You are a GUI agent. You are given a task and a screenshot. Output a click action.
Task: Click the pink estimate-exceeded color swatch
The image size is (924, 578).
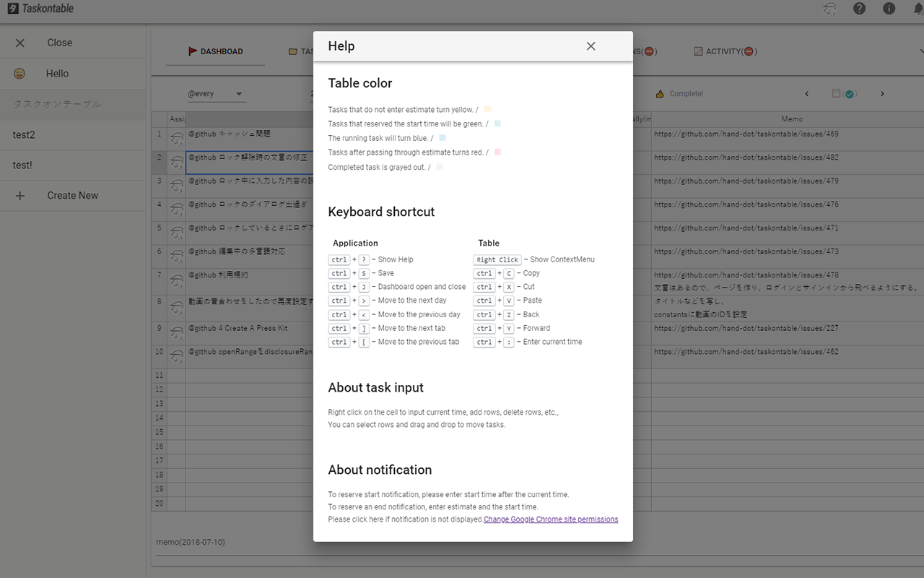click(497, 152)
